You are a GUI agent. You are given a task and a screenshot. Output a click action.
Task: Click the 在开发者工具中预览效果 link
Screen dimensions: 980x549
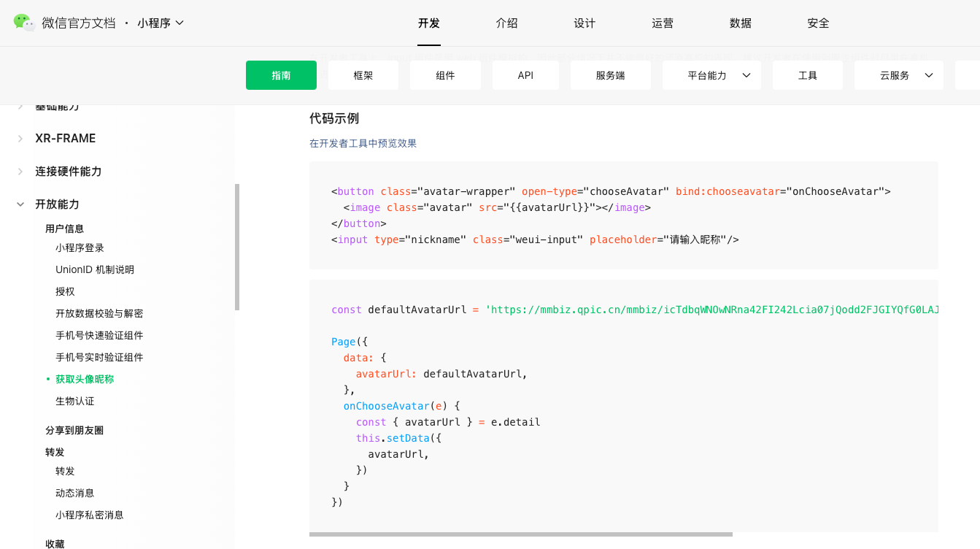pyautogui.click(x=363, y=143)
